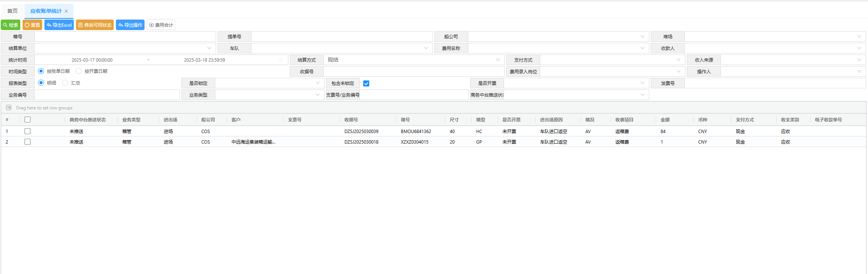This screenshot has width=868, height=274.
Task: Select the 按开票日期 radio option
Action: pyautogui.click(x=79, y=71)
